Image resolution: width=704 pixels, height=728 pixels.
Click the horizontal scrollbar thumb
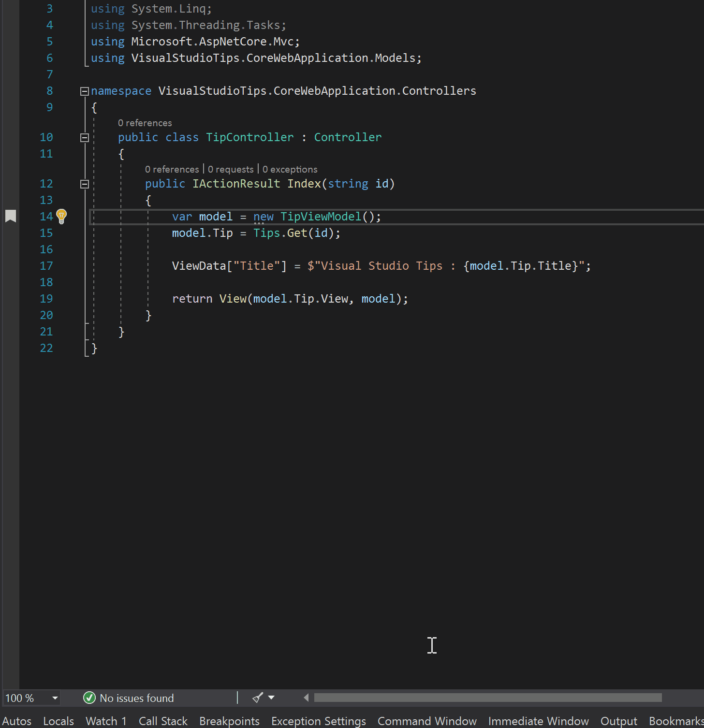tap(488, 698)
